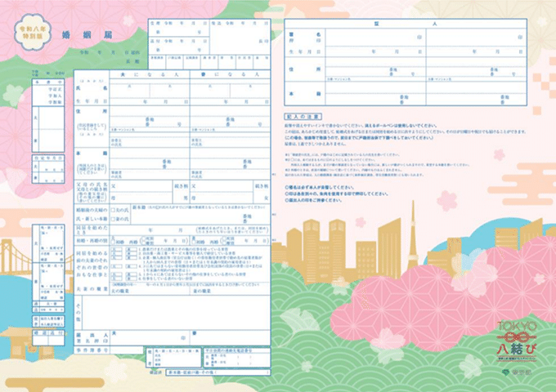Image resolution: width=556 pixels, height=392 pixels.
Task: Click husband's 父 name field
Action: click(x=141, y=186)
